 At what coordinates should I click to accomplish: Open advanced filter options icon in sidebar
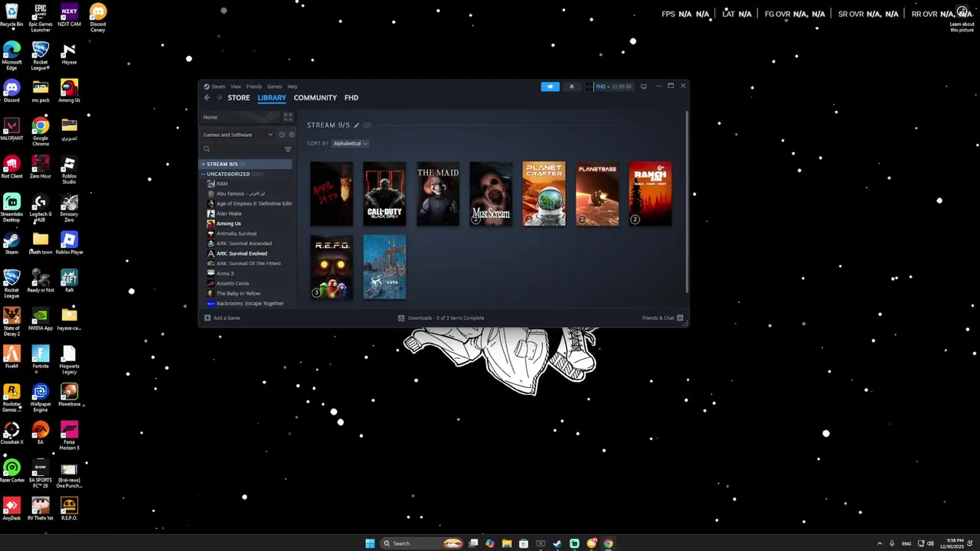pyautogui.click(x=288, y=149)
